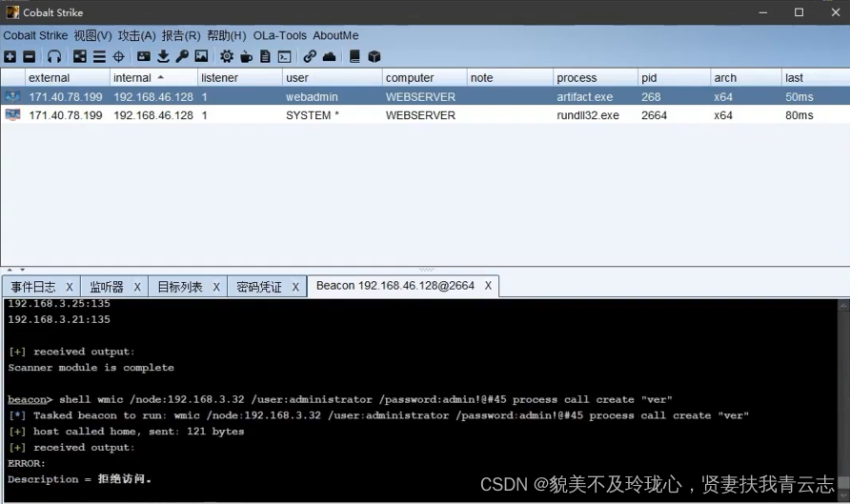The width and height of the screenshot is (850, 504).
Task: Sort sessions by pid column
Action: [674, 77]
